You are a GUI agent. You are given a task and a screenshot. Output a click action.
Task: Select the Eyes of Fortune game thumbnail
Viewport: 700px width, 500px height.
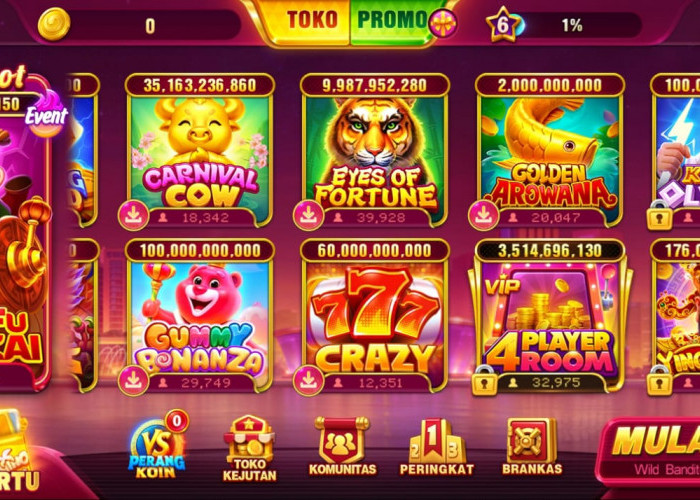[x=375, y=151]
